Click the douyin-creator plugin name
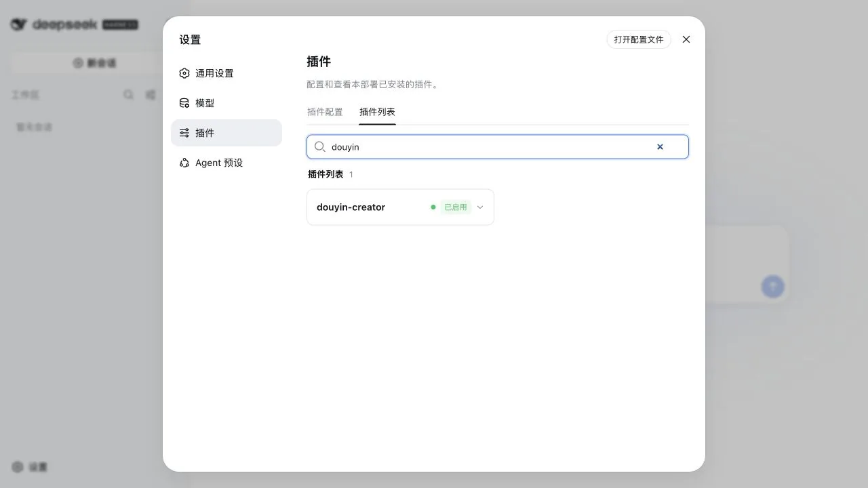The height and width of the screenshot is (488, 868). [351, 207]
